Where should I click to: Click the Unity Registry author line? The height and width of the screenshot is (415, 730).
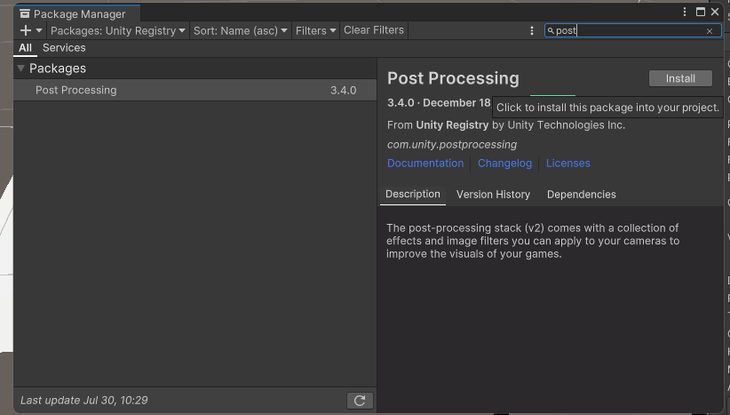506,125
